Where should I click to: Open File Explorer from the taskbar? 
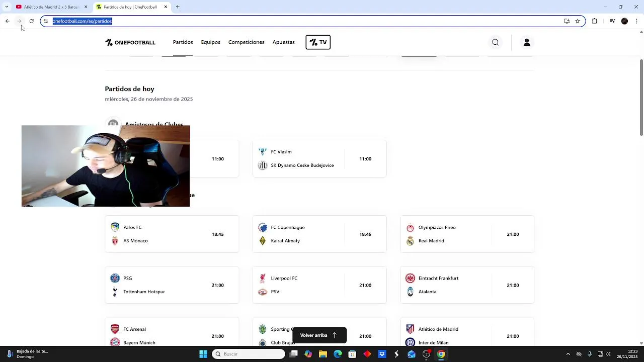pos(323,354)
